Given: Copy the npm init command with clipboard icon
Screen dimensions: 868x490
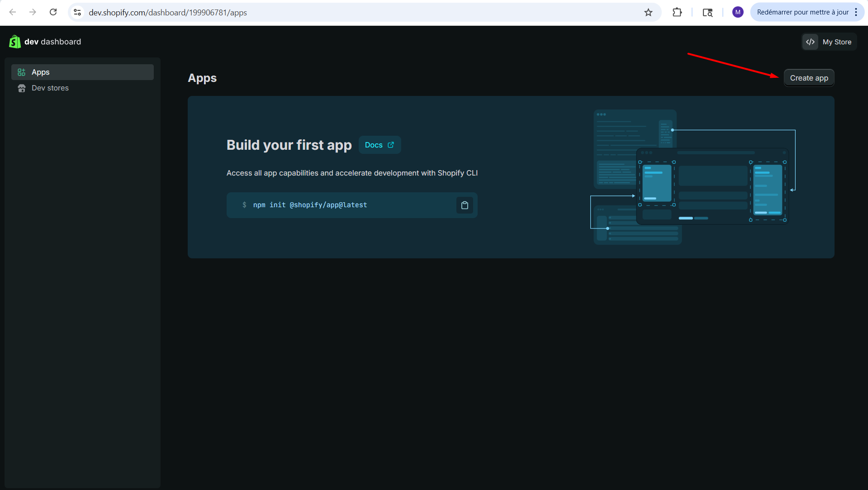Looking at the screenshot, I should [x=465, y=205].
